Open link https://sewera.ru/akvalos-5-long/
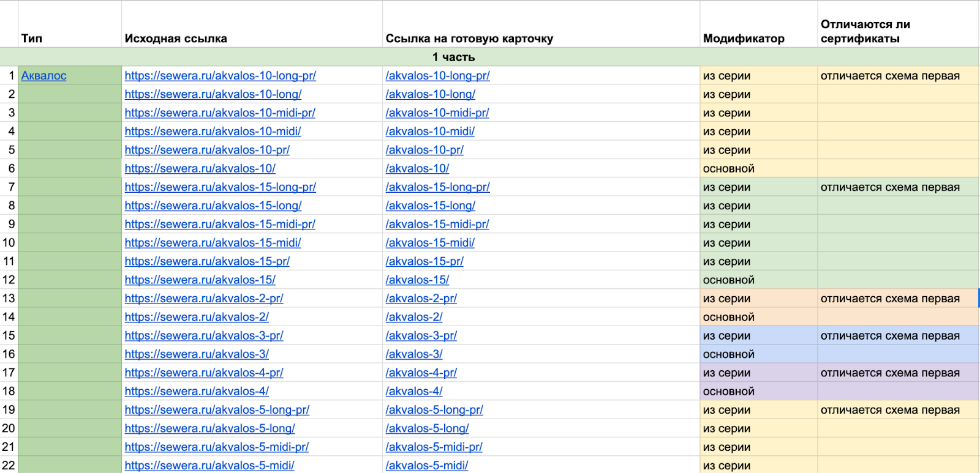 [209, 428]
